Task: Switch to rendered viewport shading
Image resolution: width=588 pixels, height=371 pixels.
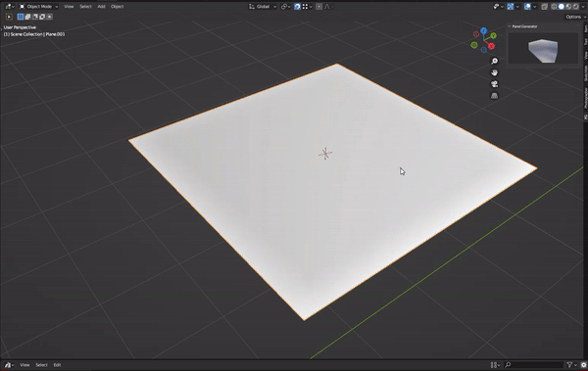Action: click(575, 7)
